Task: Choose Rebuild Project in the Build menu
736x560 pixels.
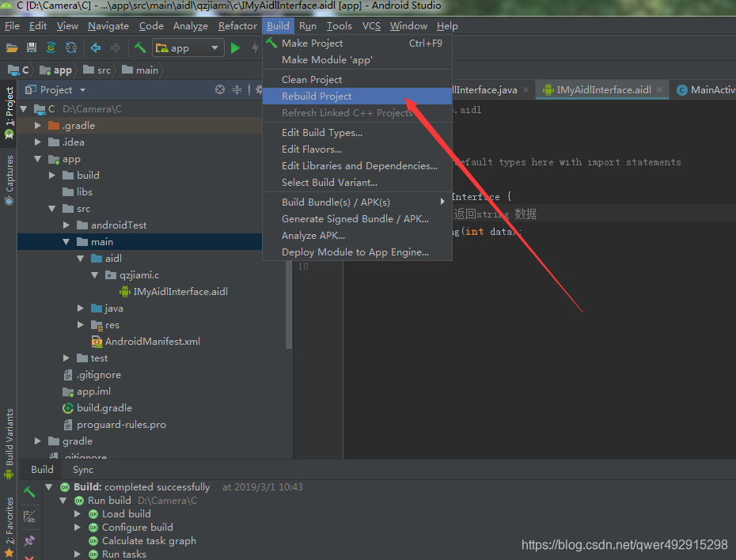Action: coord(357,96)
